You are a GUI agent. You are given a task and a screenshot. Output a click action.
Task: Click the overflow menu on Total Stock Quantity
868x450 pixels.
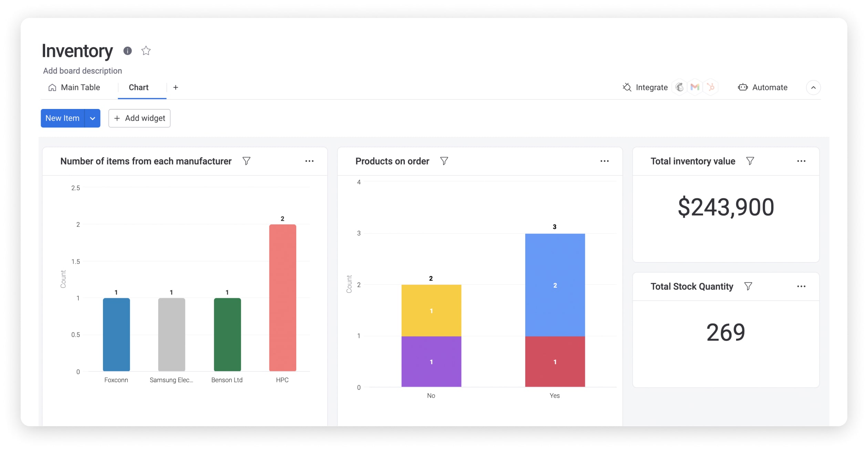(802, 286)
